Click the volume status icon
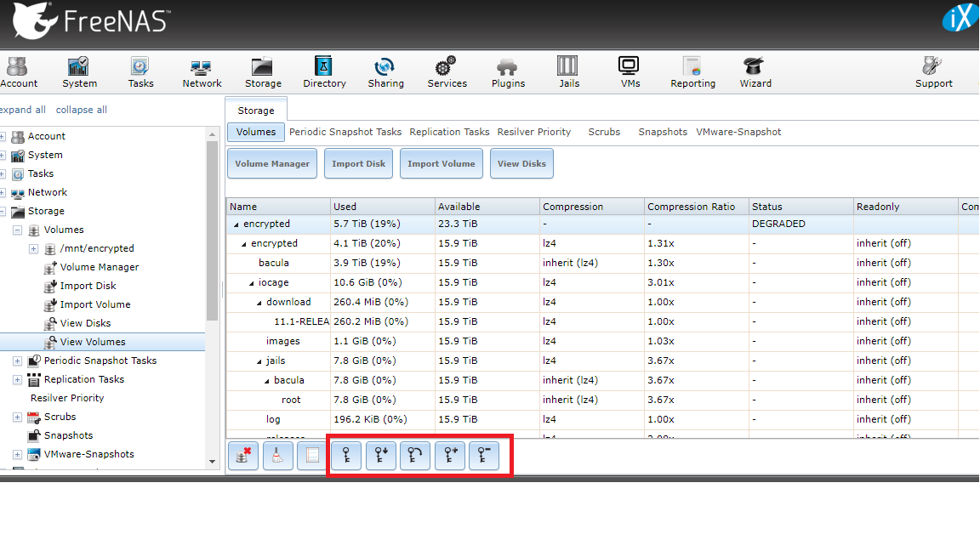This screenshot has width=980, height=551. (x=312, y=456)
